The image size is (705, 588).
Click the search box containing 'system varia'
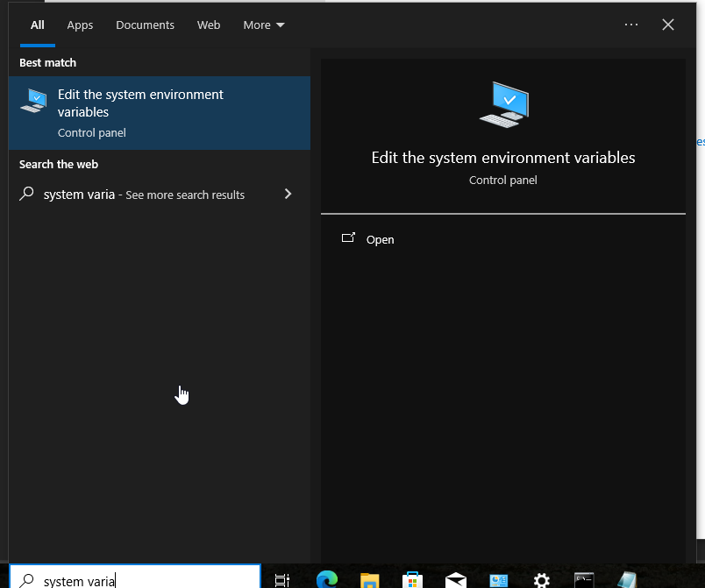[x=135, y=579]
